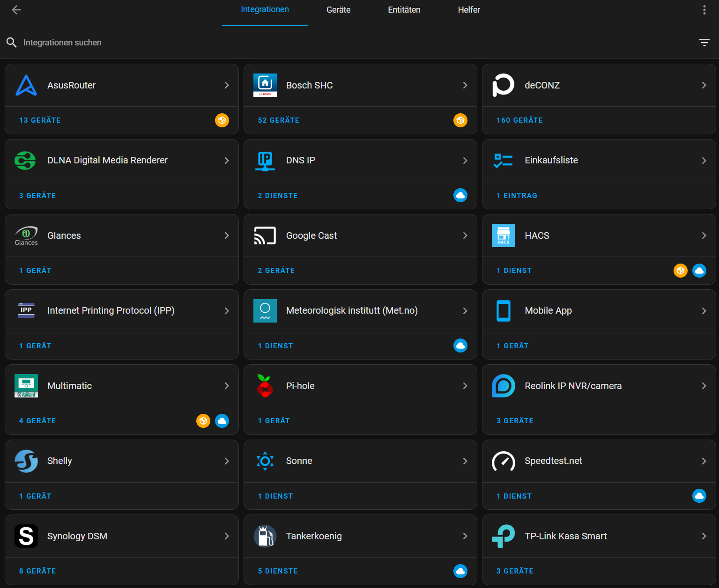The height and width of the screenshot is (588, 719).
Task: Open Google Cast details chevron
Action: click(465, 235)
